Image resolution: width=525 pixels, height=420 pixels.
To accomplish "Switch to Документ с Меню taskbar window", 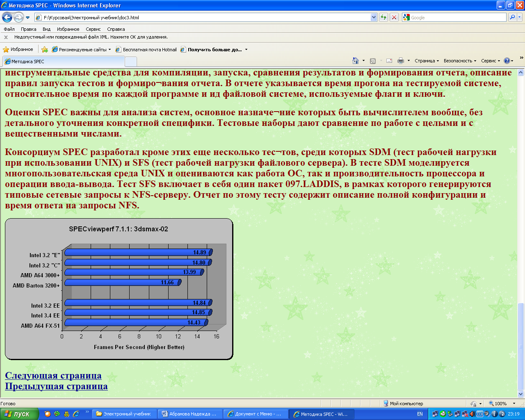I will click(x=256, y=414).
